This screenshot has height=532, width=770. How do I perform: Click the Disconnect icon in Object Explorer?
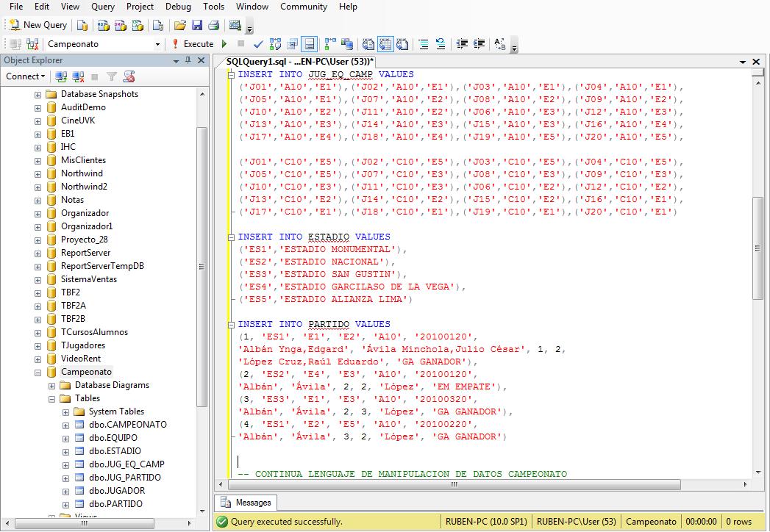coord(76,76)
